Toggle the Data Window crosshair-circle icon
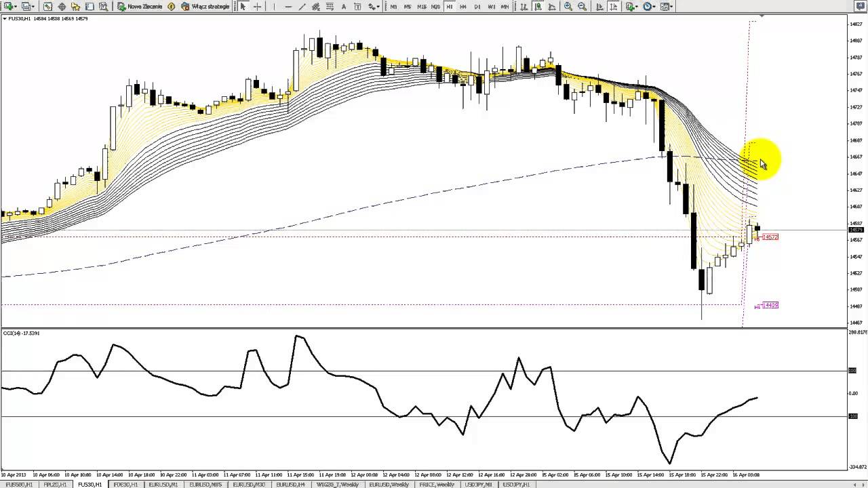 62,6
